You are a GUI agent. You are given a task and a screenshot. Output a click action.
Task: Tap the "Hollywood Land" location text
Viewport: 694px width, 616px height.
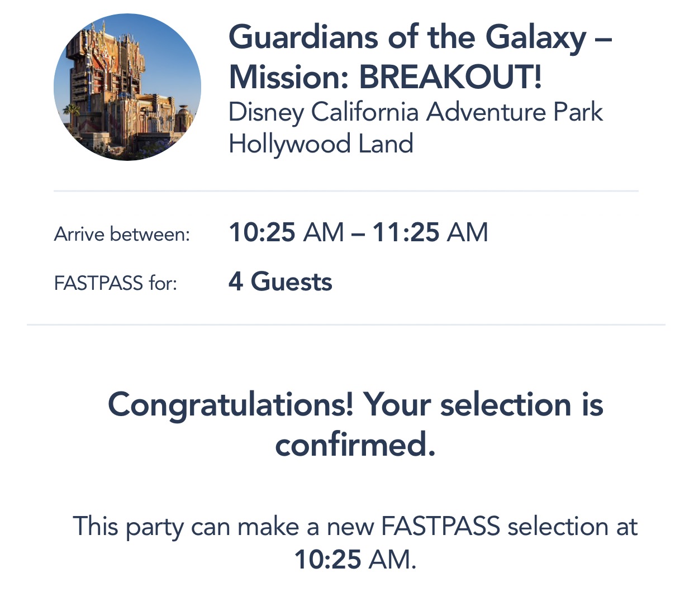321,144
